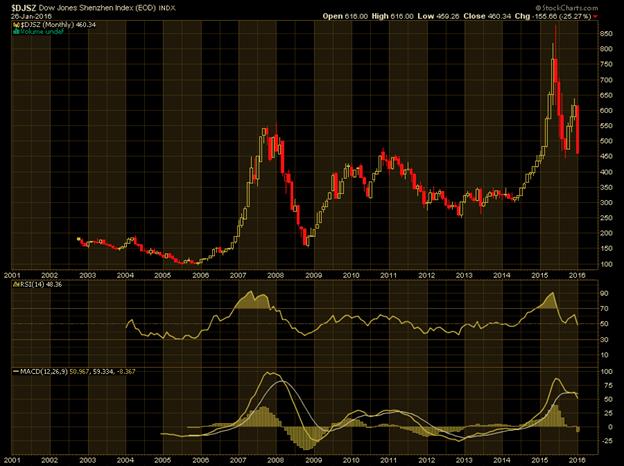Click 2008 below the price panel
The height and width of the screenshot is (466, 624).
point(275,275)
